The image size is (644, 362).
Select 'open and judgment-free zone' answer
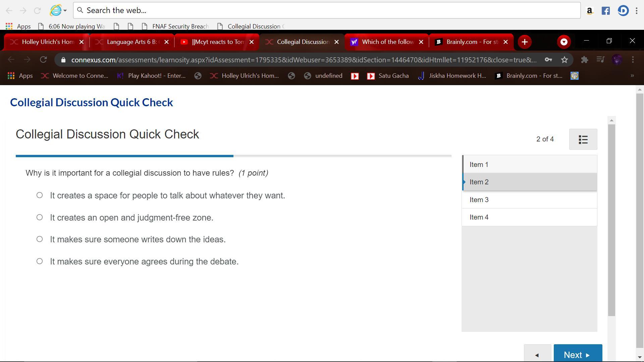click(x=40, y=218)
